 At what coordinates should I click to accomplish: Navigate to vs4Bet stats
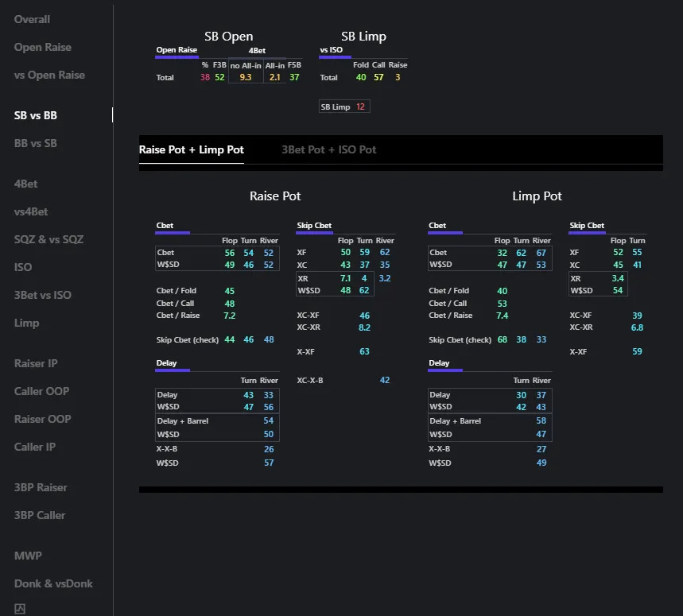31,211
